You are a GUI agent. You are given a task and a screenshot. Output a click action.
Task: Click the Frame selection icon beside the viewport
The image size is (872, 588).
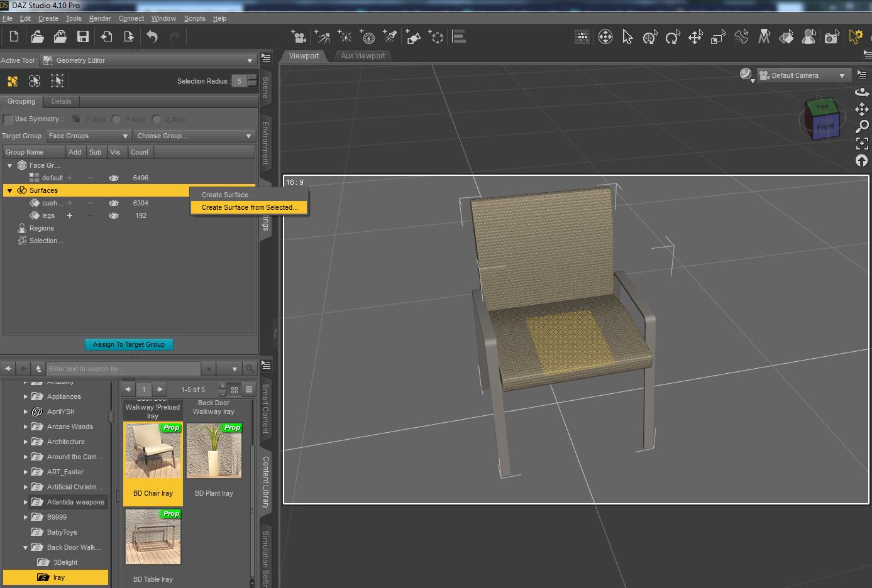(x=862, y=143)
